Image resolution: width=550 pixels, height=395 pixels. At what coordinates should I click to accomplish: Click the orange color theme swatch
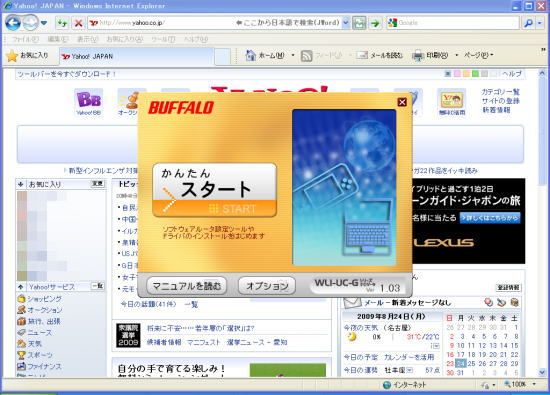click(x=466, y=74)
